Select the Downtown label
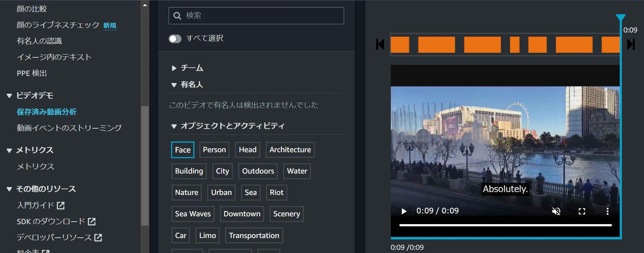The width and height of the screenshot is (644, 253). [x=242, y=214]
